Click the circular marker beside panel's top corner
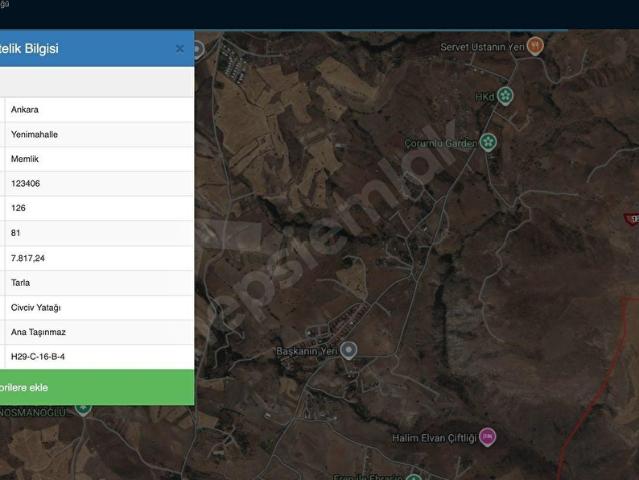This screenshot has width=639, height=480. 198,51
